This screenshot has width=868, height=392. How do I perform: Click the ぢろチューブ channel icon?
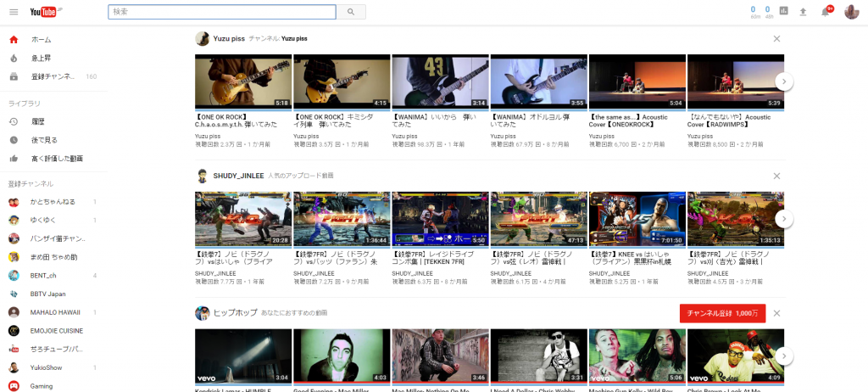(14, 350)
